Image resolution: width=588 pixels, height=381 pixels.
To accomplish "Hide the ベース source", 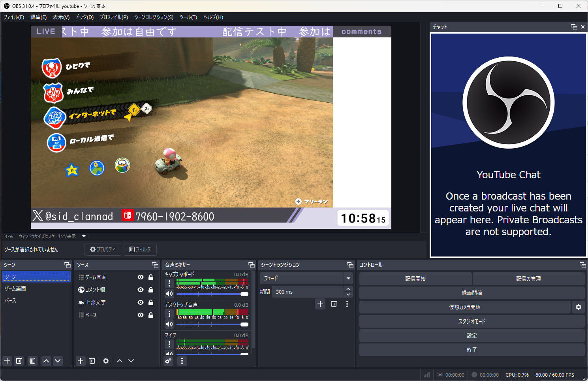I will pos(141,315).
